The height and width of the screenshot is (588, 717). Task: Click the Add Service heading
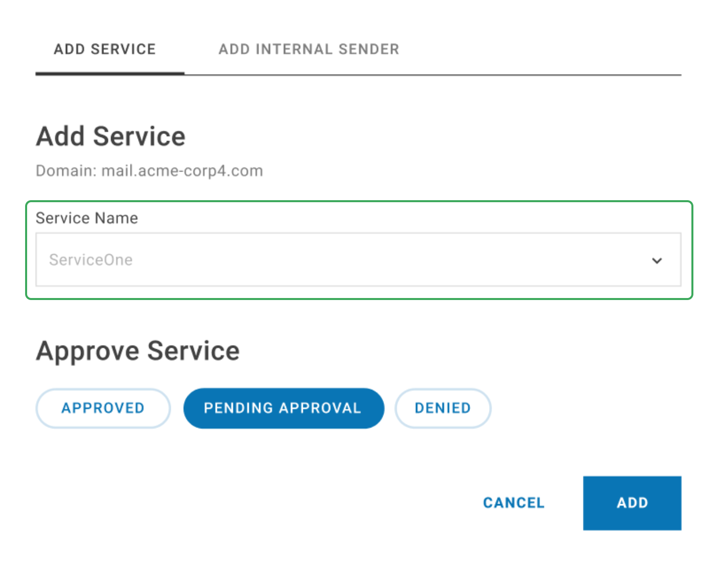click(110, 135)
